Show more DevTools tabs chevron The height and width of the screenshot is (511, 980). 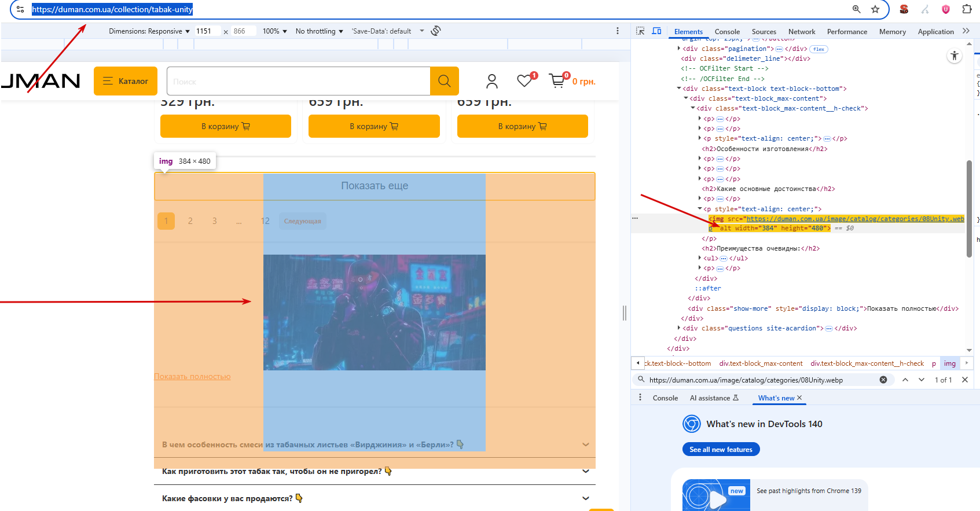(966, 31)
